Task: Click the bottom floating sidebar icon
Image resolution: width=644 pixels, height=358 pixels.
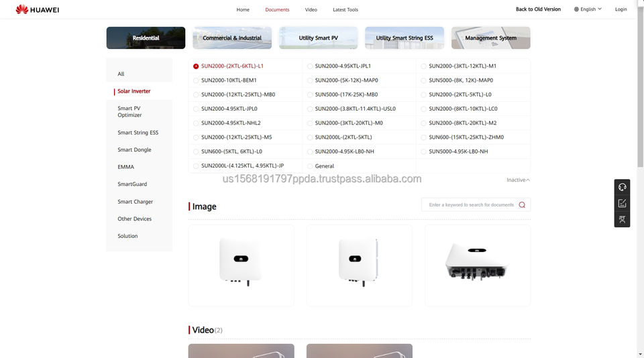Action: [x=623, y=219]
